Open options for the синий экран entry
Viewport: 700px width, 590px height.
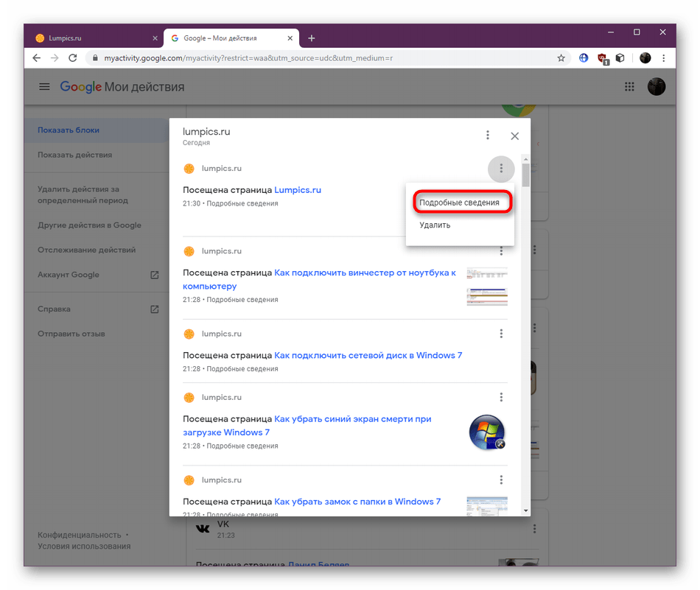click(x=501, y=397)
